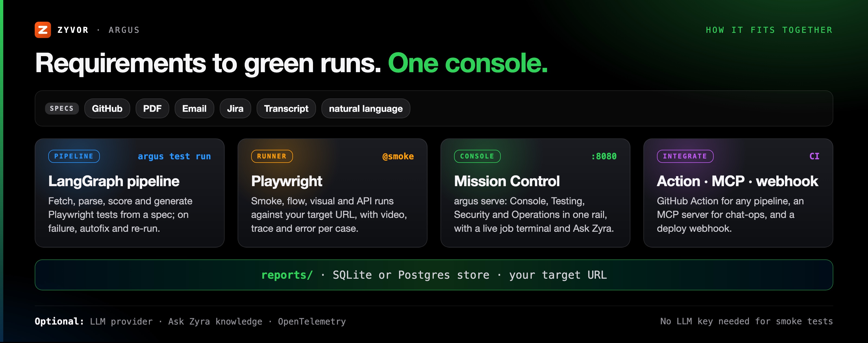Image resolution: width=868 pixels, height=343 pixels.
Task: Choose the natural language spec pill
Action: tap(366, 109)
